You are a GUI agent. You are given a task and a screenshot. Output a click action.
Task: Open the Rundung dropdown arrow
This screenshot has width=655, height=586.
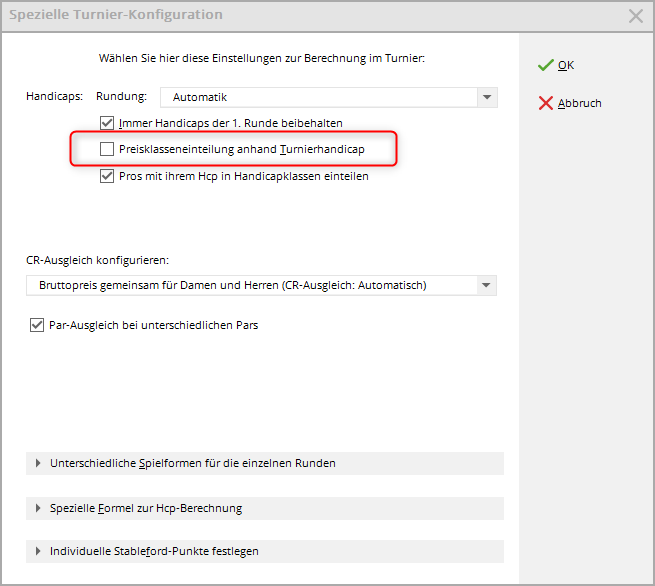pyautogui.click(x=486, y=97)
